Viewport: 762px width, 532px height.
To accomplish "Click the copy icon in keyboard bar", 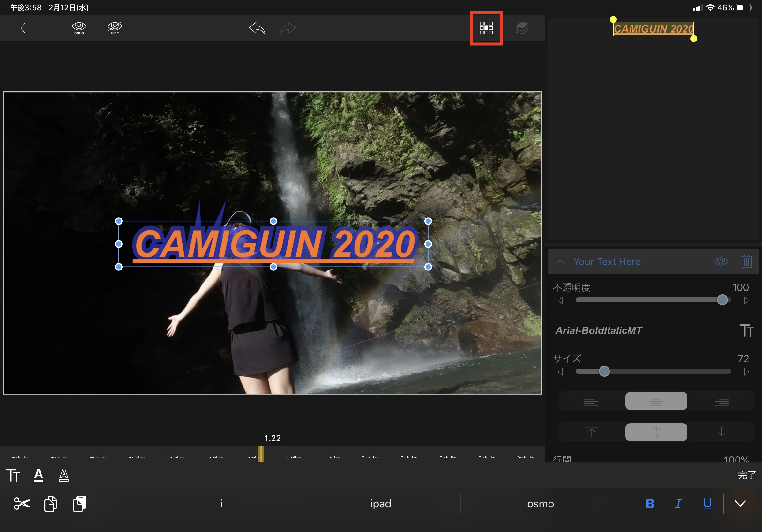I will tap(51, 504).
